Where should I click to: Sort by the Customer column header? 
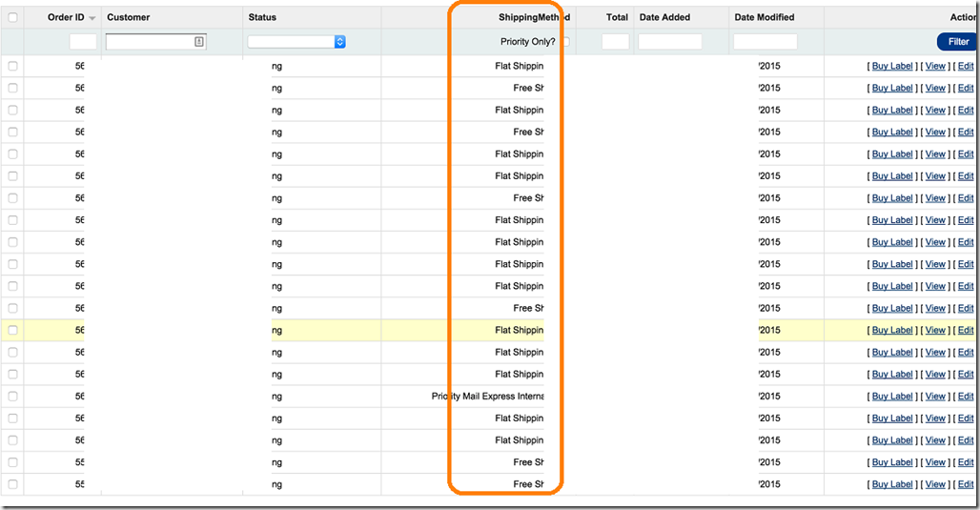pyautogui.click(x=128, y=17)
